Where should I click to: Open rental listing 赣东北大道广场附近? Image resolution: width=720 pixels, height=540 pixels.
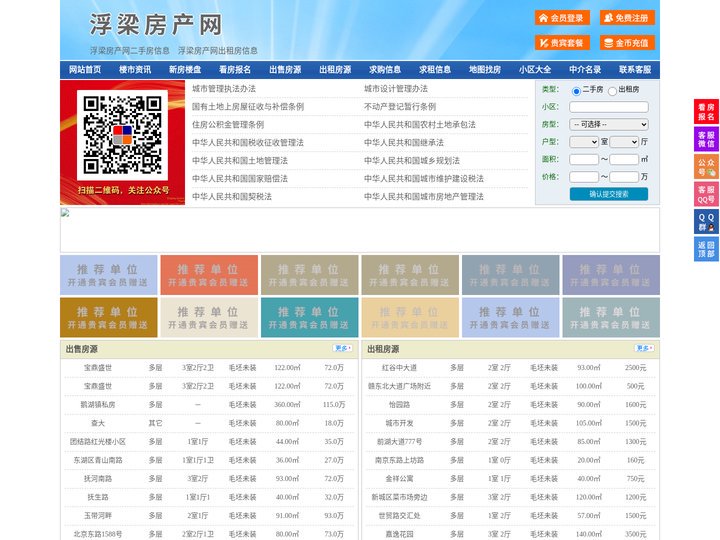[x=399, y=386]
